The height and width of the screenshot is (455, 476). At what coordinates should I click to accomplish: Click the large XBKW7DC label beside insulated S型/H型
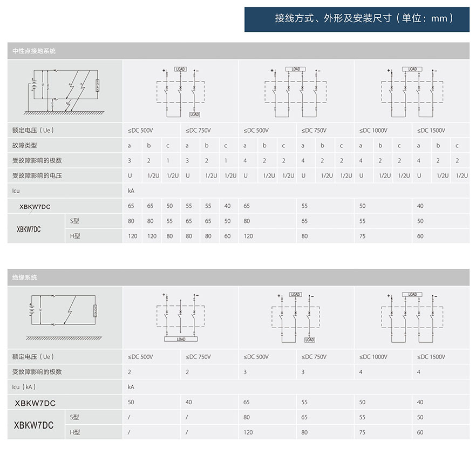pos(33,425)
